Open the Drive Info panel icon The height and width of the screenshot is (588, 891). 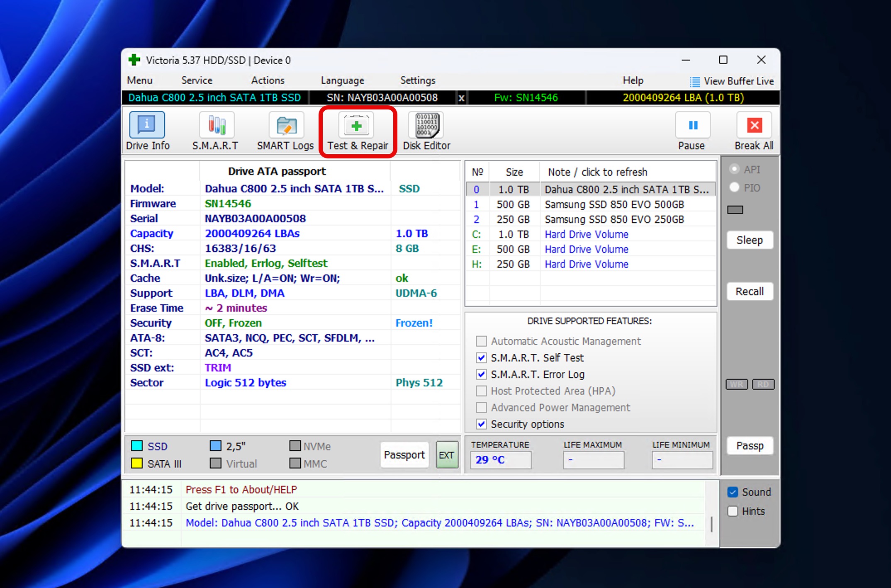[x=147, y=125]
